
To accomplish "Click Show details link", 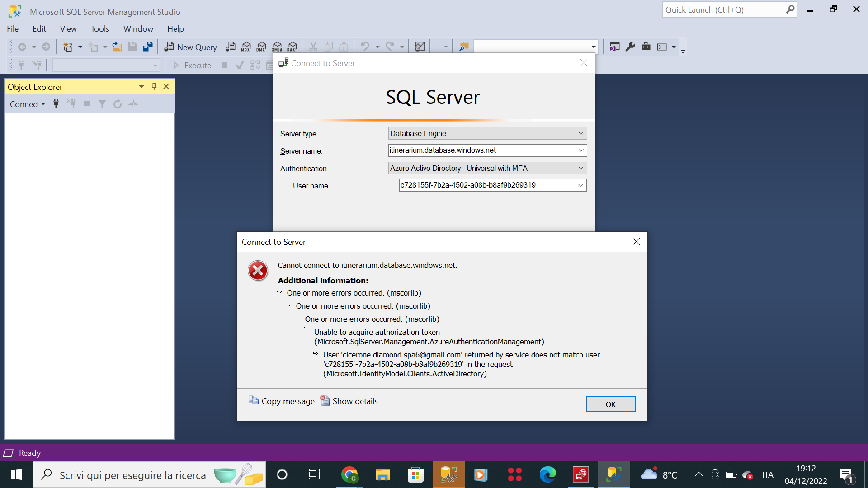I will click(349, 401).
